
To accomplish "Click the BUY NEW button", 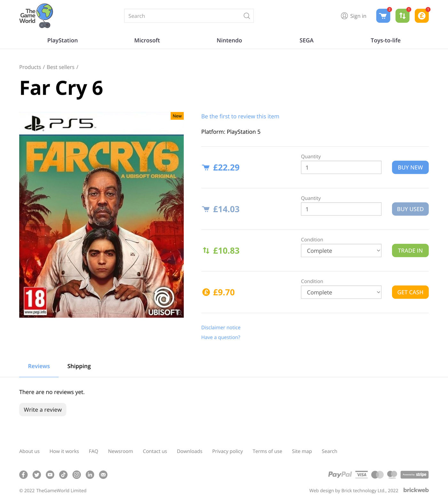I will 410,167.
